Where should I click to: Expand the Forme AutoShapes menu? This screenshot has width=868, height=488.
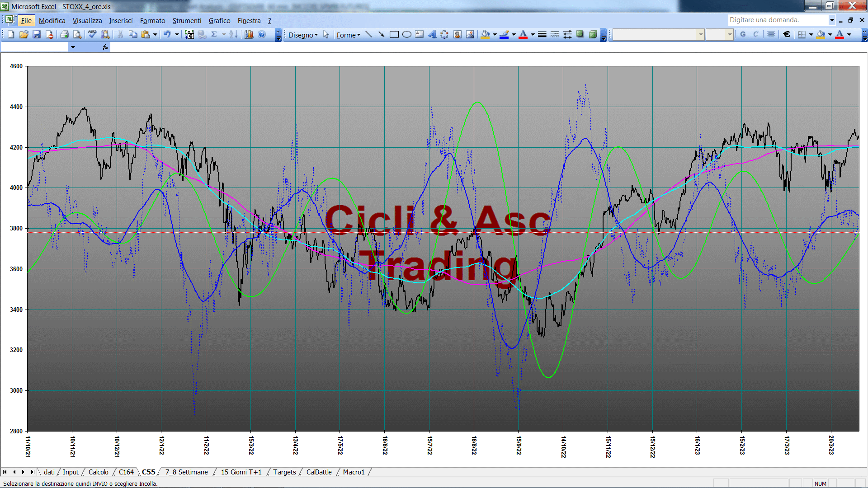(x=348, y=35)
